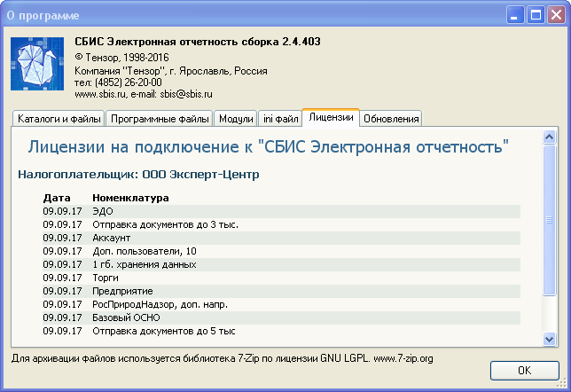Click the www.sbis.ru contact line
571x392 pixels.
[x=144, y=94]
